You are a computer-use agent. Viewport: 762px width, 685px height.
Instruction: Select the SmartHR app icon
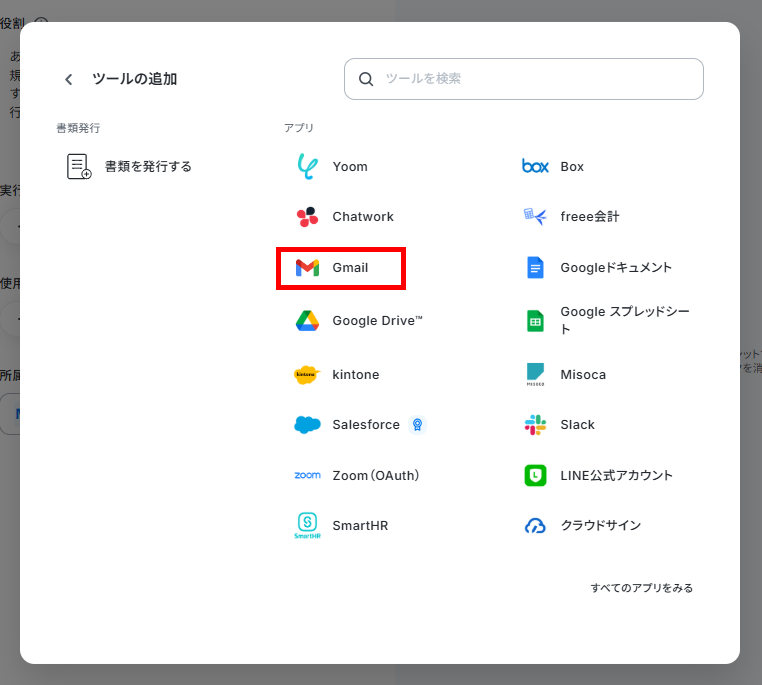coord(307,526)
